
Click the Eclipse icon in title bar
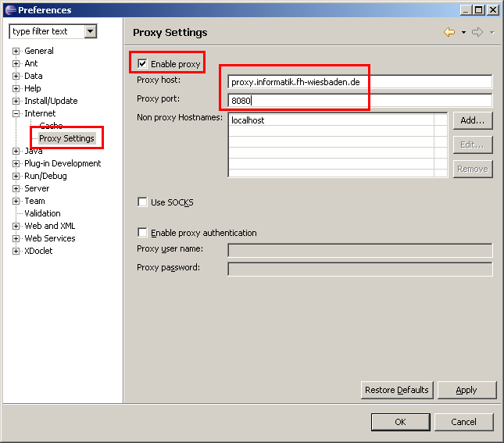[10, 10]
